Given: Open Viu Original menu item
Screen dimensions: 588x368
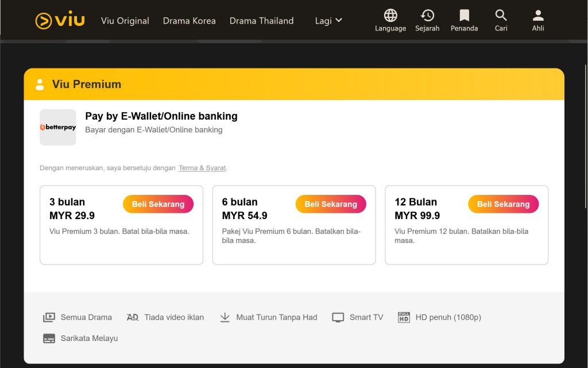Looking at the screenshot, I should pyautogui.click(x=125, y=21).
